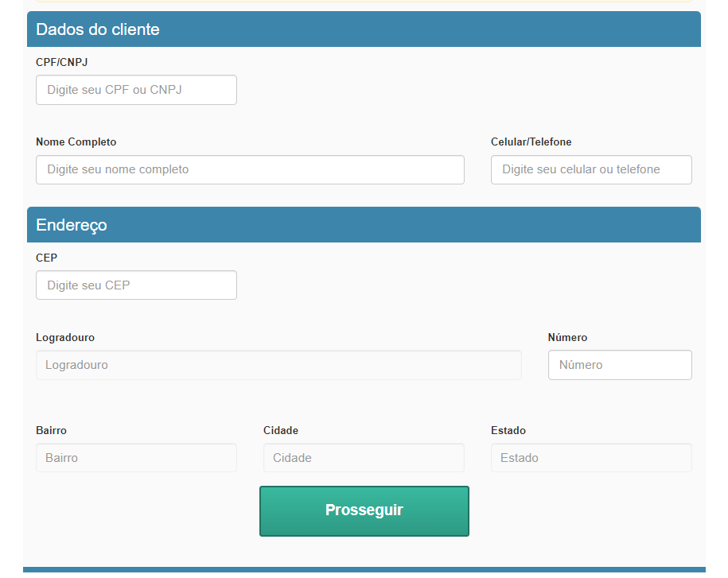This screenshot has height=578, width=728.
Task: Select the Celular/Telefone label
Action: coord(531,142)
